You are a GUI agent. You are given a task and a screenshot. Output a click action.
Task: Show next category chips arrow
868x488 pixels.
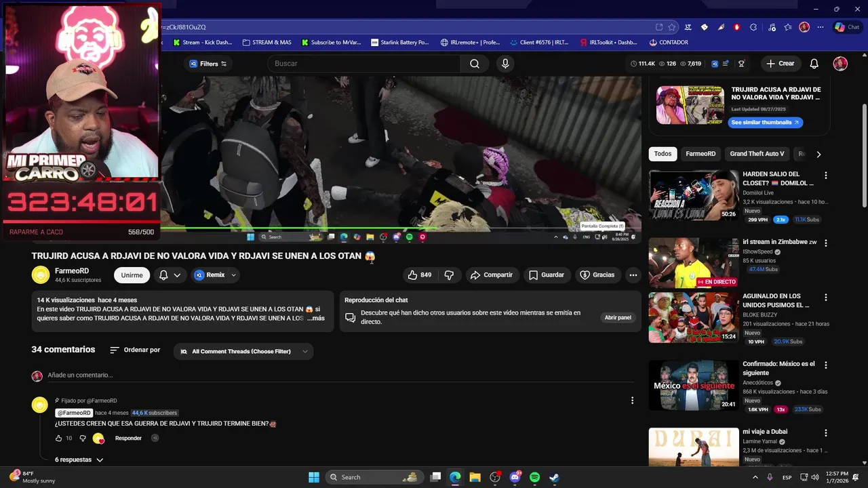click(x=818, y=155)
